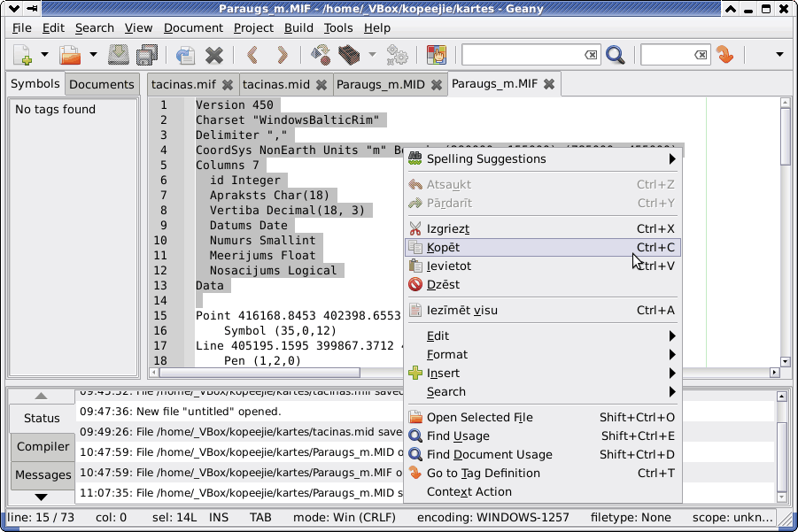Expand the Edit submenu in context menu
The height and width of the screenshot is (532, 798).
tap(543, 336)
